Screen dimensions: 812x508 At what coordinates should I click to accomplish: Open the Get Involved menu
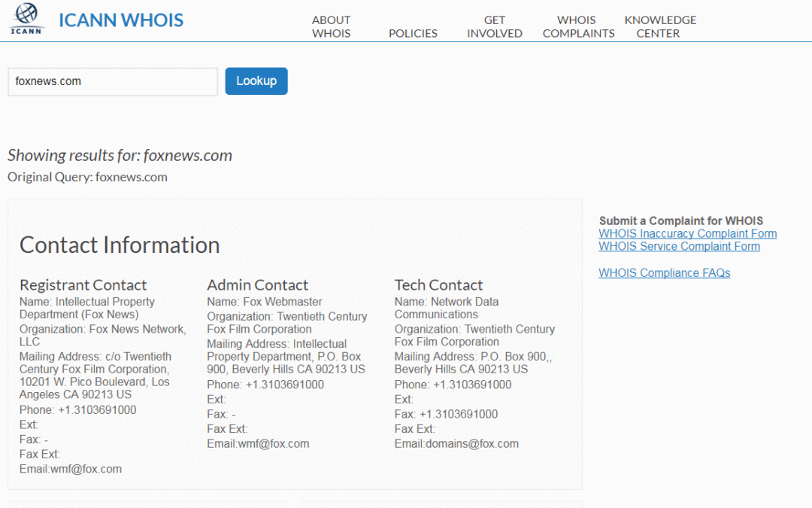(x=495, y=26)
